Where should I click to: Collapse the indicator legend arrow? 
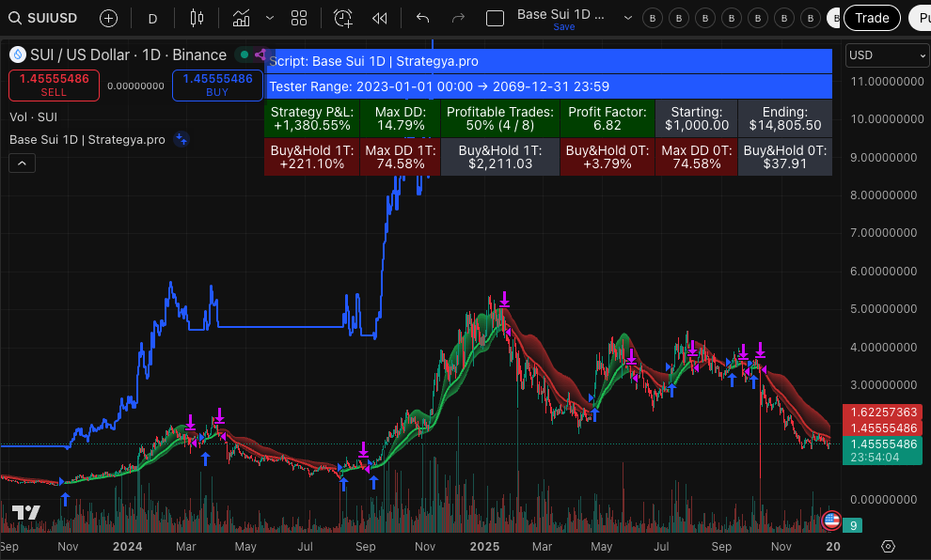click(22, 163)
